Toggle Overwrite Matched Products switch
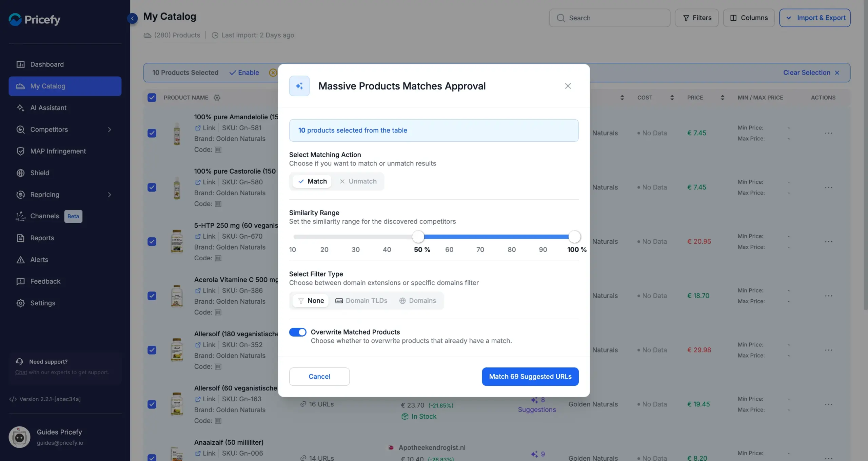 pyautogui.click(x=298, y=332)
